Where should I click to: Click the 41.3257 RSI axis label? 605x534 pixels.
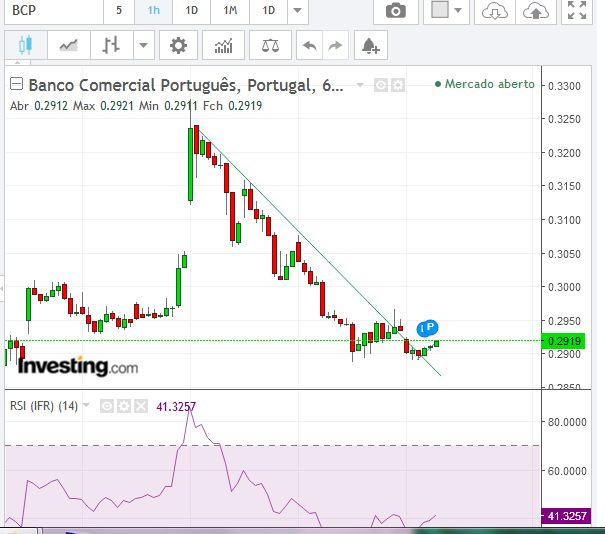pyautogui.click(x=566, y=516)
